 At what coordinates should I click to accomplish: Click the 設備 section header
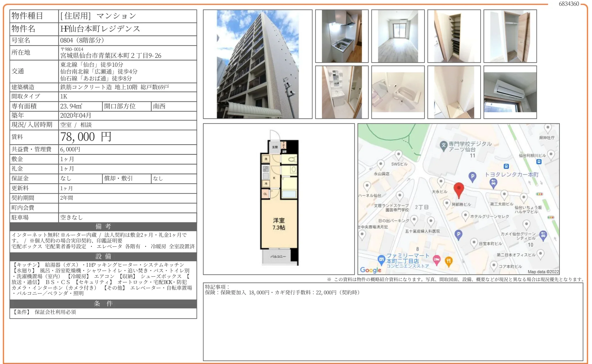(103, 257)
